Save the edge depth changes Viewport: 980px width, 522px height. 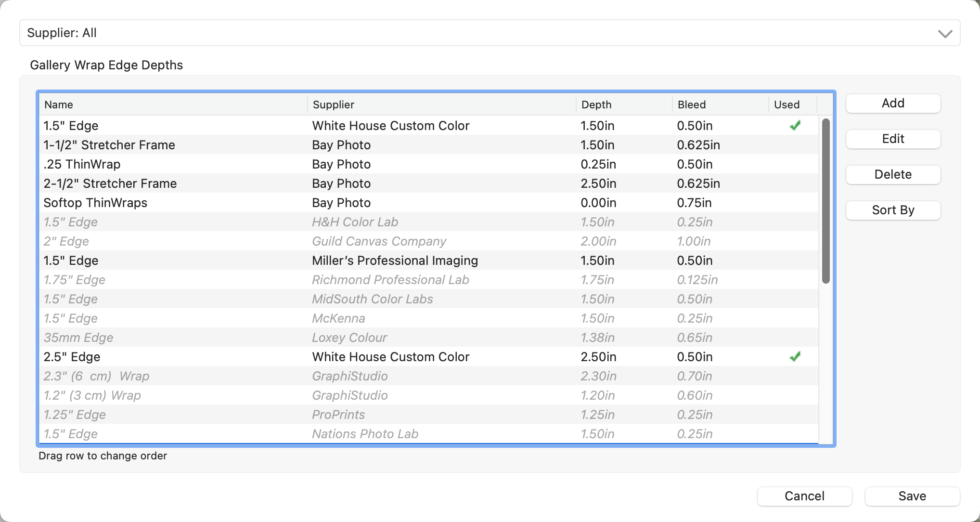click(912, 496)
